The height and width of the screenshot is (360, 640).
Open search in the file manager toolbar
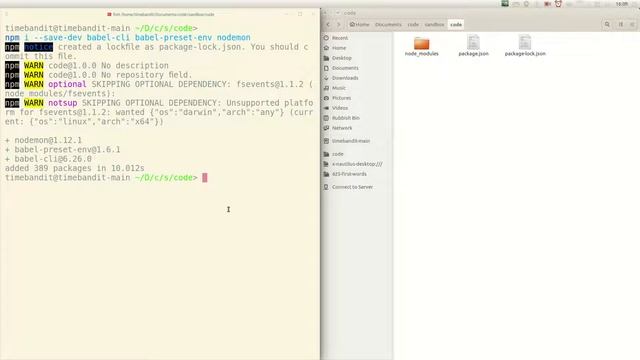[607, 24]
